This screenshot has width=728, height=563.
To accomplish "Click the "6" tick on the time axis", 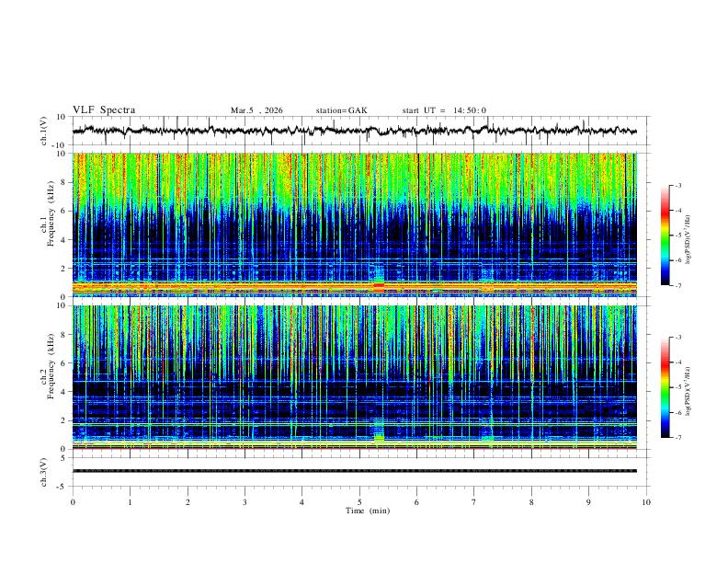I will (417, 502).
